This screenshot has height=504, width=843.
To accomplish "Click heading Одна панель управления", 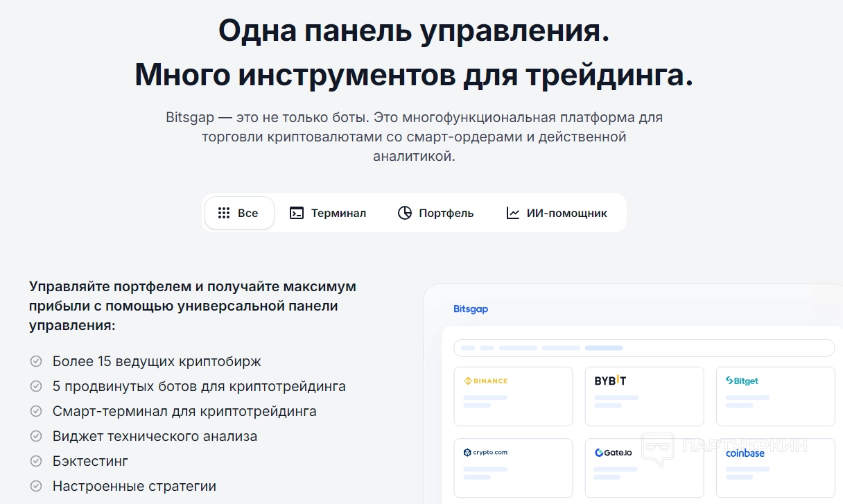I will tap(414, 31).
